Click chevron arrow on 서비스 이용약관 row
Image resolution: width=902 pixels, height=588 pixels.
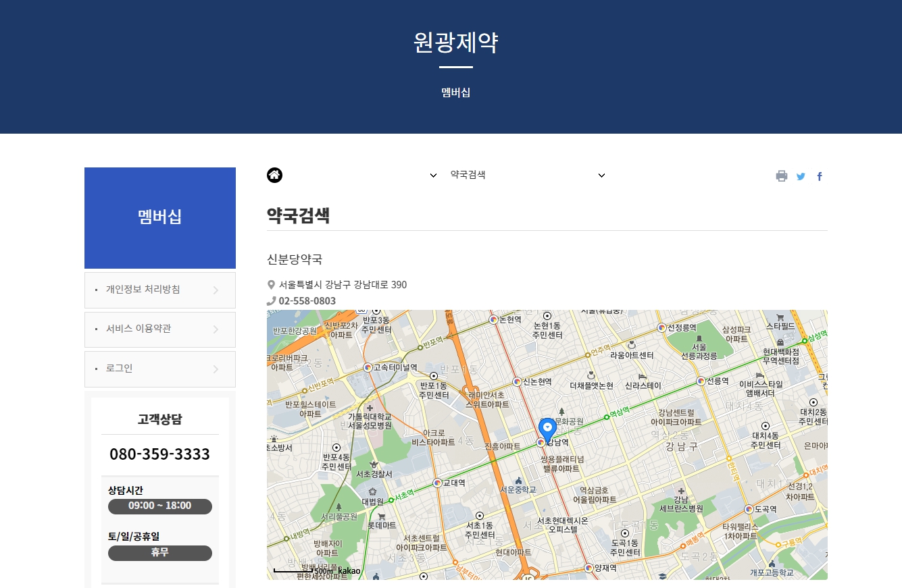point(216,329)
